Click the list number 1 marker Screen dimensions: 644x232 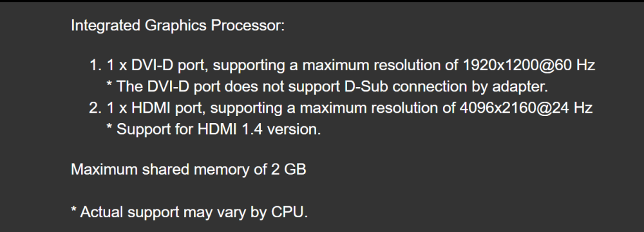pyautogui.click(x=95, y=65)
